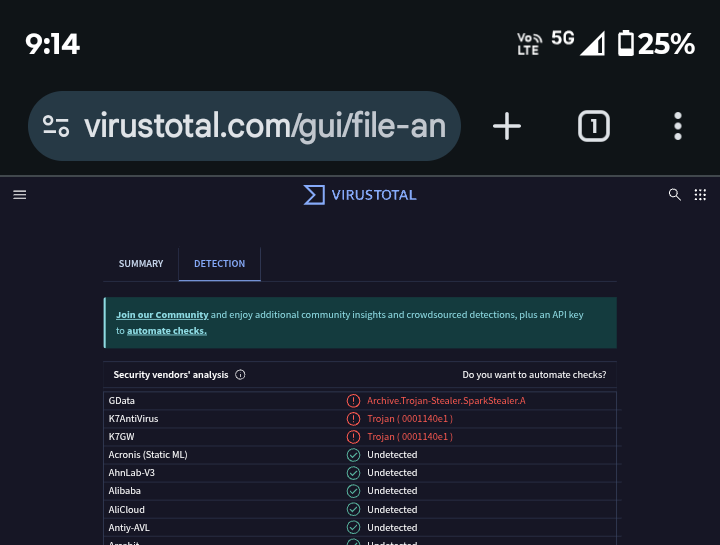Switch to the DETECTION tab
Screen dimensions: 720x545
pyautogui.click(x=219, y=264)
